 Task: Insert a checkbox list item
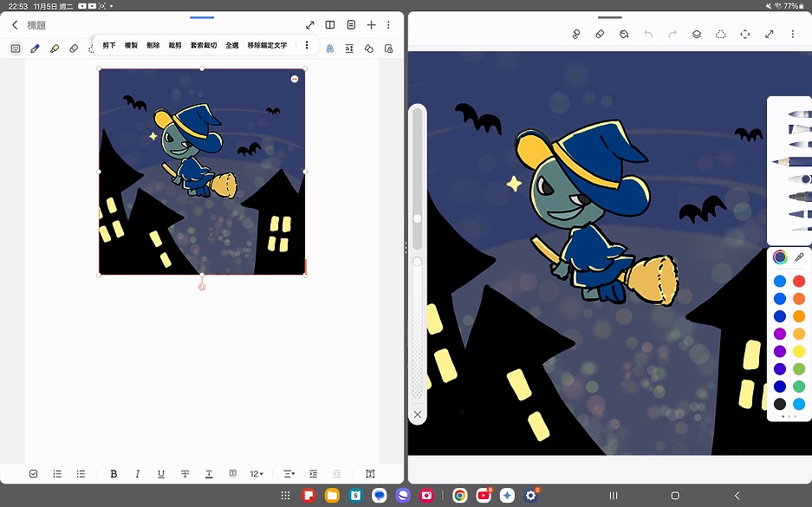coord(34,473)
